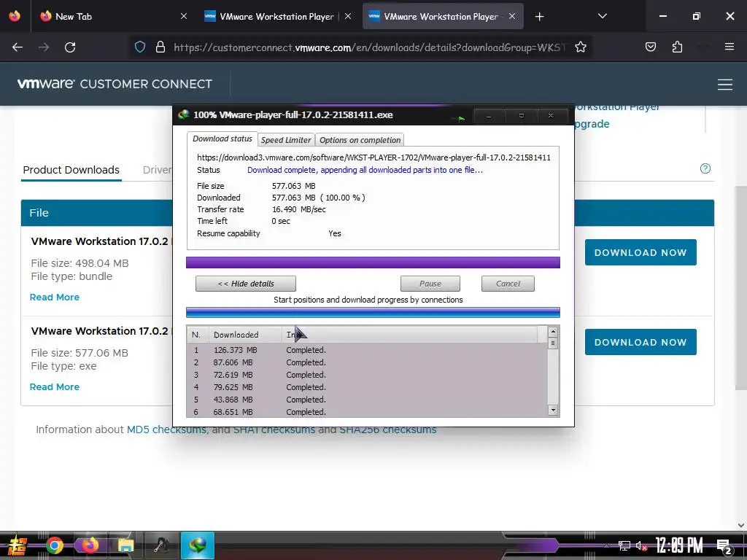The width and height of the screenshot is (747, 560).
Task: Click the purple download progress bar
Action: tap(373, 262)
